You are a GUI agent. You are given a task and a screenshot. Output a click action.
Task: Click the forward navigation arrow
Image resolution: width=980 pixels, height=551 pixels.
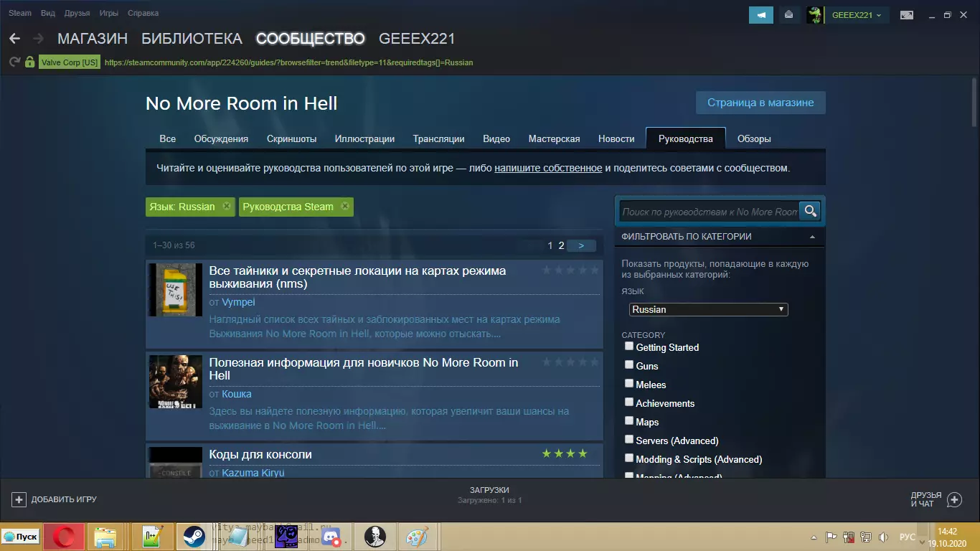(38, 39)
